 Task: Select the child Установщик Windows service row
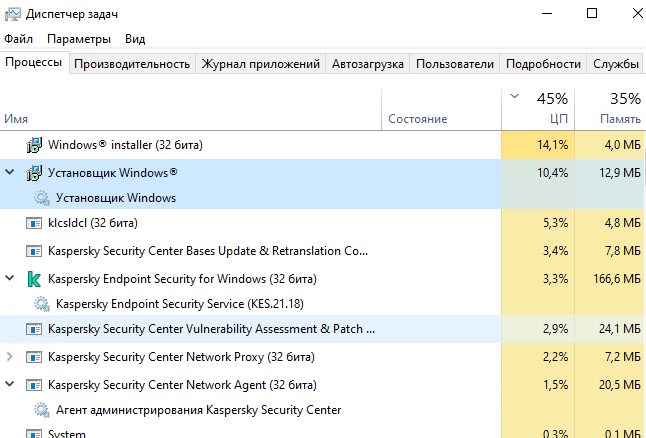323,198
